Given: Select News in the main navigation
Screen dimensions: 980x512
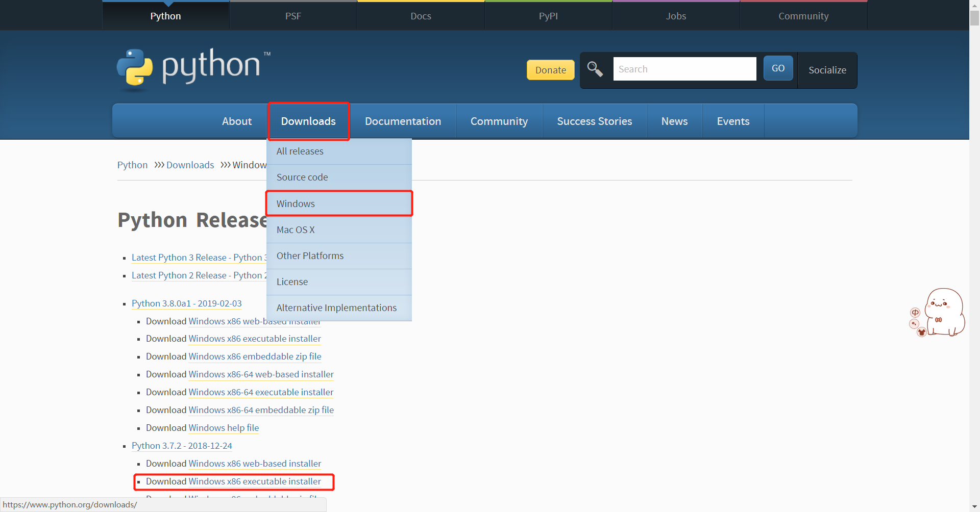Looking at the screenshot, I should tap(674, 121).
